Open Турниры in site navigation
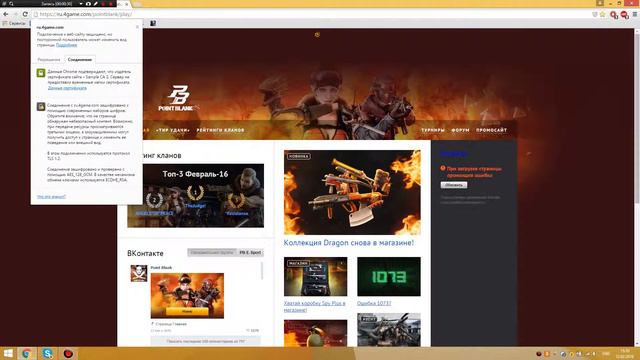 pyautogui.click(x=433, y=130)
